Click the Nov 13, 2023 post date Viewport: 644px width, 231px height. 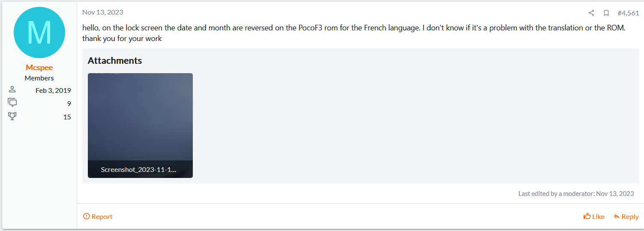[x=103, y=12]
